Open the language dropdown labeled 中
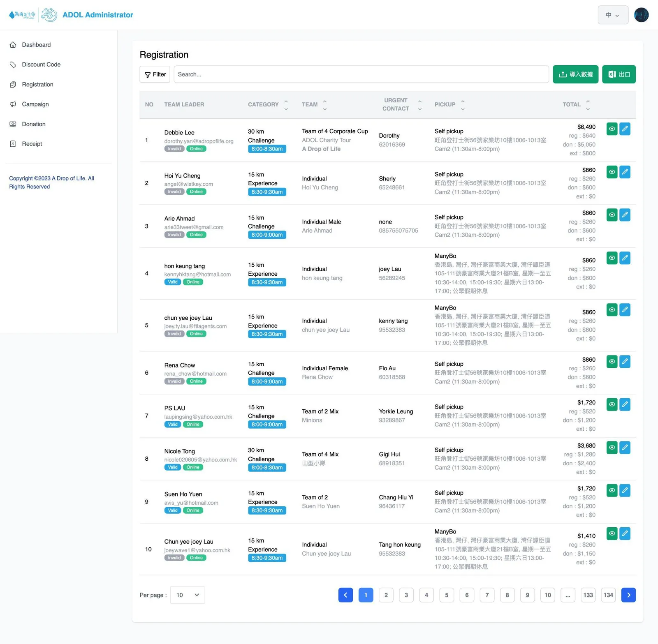This screenshot has height=644, width=658. (x=613, y=15)
